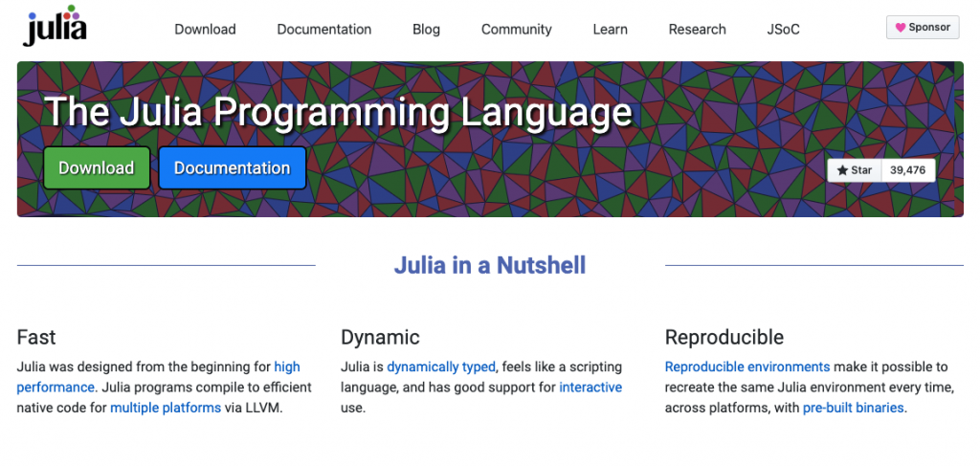Open the Community nav item
The width and height of the screenshot is (980, 466).
pyautogui.click(x=516, y=30)
